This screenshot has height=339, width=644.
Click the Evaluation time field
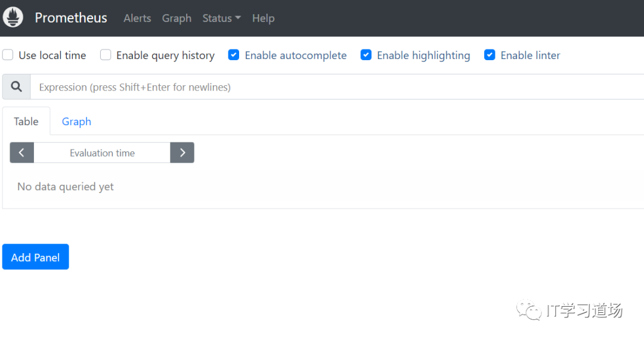coord(102,153)
